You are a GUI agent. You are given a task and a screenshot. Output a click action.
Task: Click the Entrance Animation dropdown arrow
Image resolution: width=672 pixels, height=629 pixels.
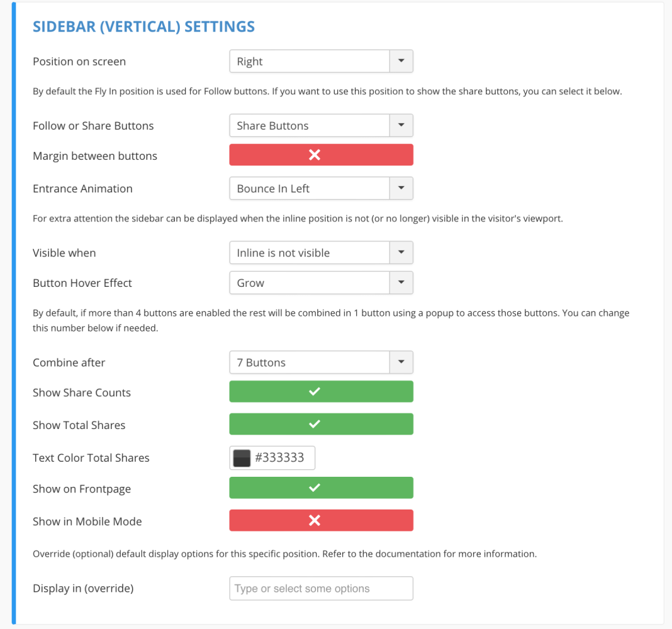tap(401, 188)
